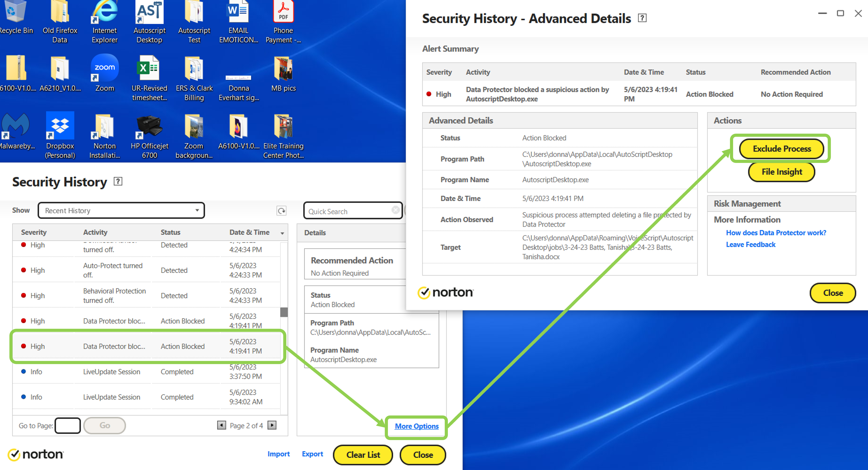Click the Target file path in Advanced Details
Image resolution: width=868 pixels, height=470 pixels.
(x=608, y=247)
